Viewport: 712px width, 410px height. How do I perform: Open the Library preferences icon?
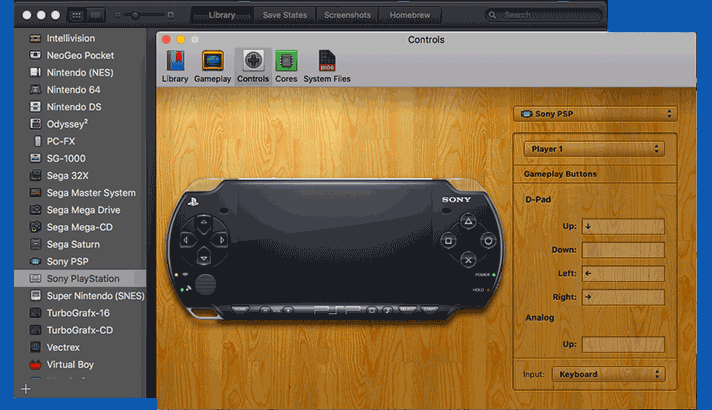[x=175, y=61]
